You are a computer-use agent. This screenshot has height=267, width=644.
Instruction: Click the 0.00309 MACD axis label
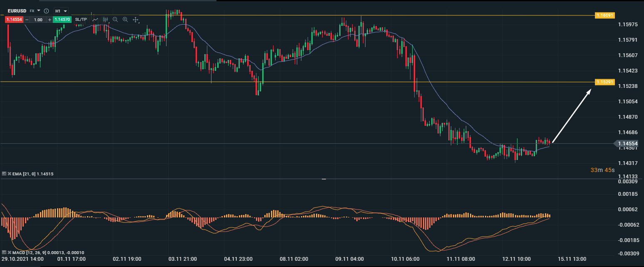(628, 182)
